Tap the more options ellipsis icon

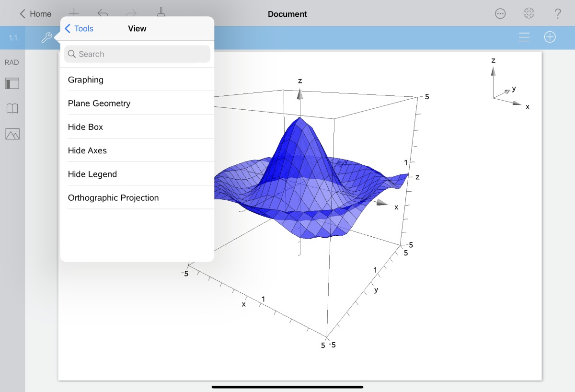point(500,13)
